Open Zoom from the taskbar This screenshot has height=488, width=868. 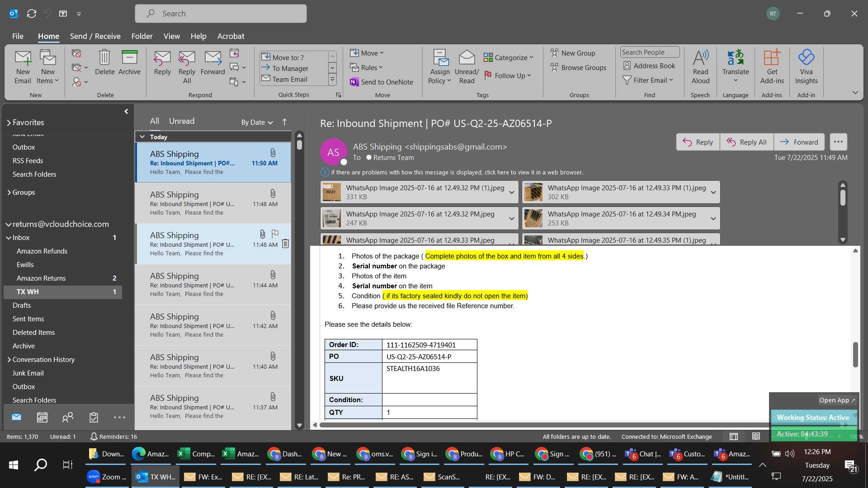[x=107, y=477]
